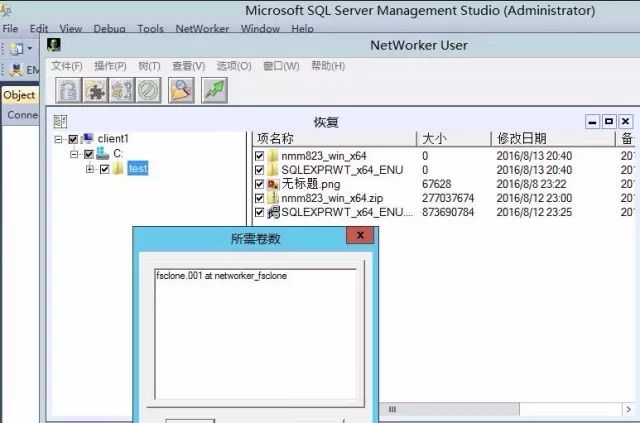Collapse the client1 tree node
Image resolution: width=640 pixels, height=423 pixels.
coord(58,139)
